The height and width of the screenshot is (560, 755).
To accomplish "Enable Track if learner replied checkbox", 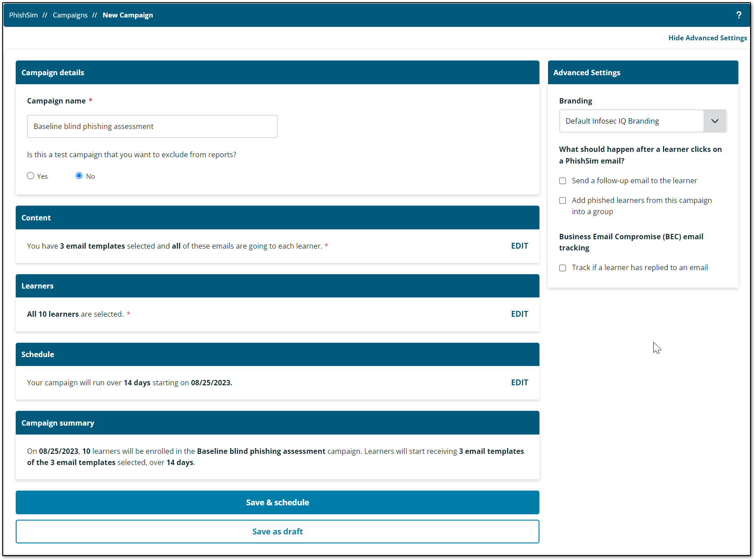I will [x=563, y=268].
